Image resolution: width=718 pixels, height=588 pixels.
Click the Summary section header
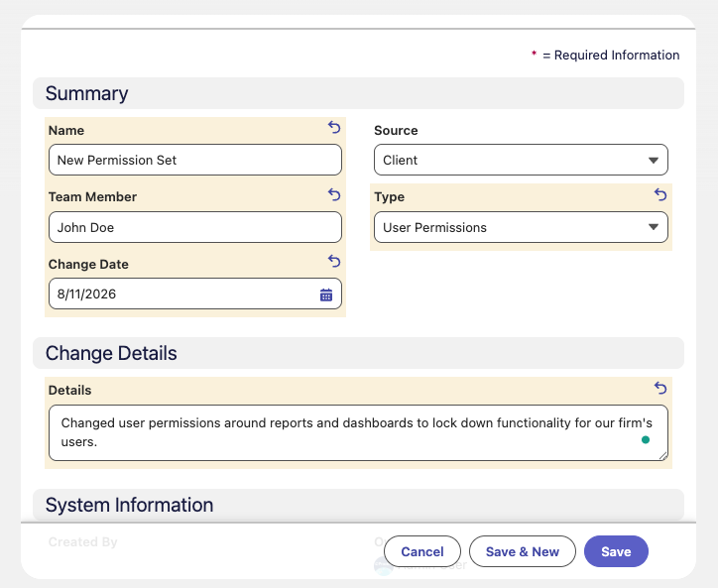[x=358, y=93]
